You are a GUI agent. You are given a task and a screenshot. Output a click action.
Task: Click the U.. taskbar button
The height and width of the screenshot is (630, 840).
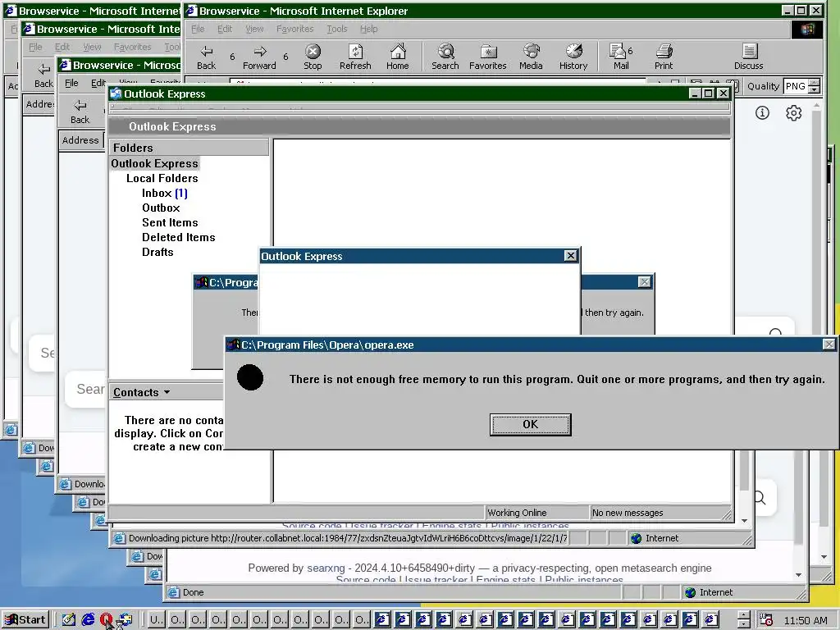[x=157, y=620]
